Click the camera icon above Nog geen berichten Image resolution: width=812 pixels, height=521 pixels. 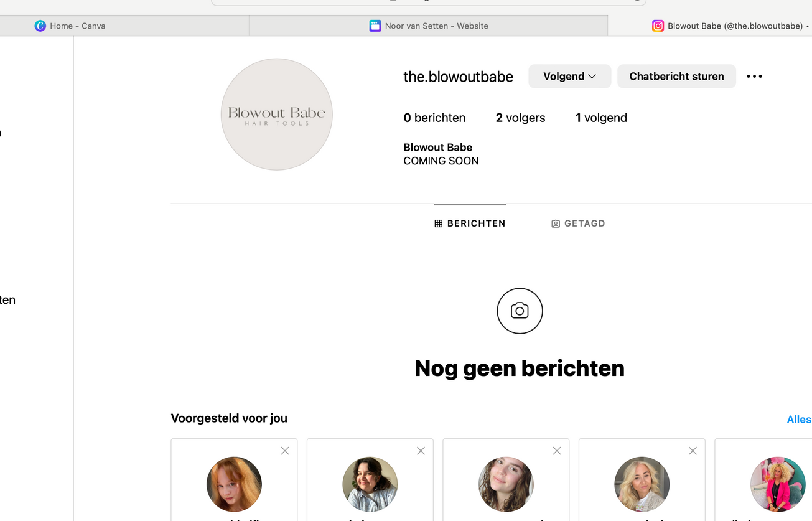pos(520,311)
